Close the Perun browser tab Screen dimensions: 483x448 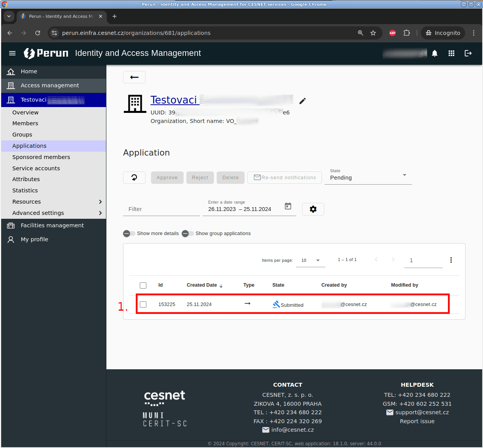tap(101, 16)
